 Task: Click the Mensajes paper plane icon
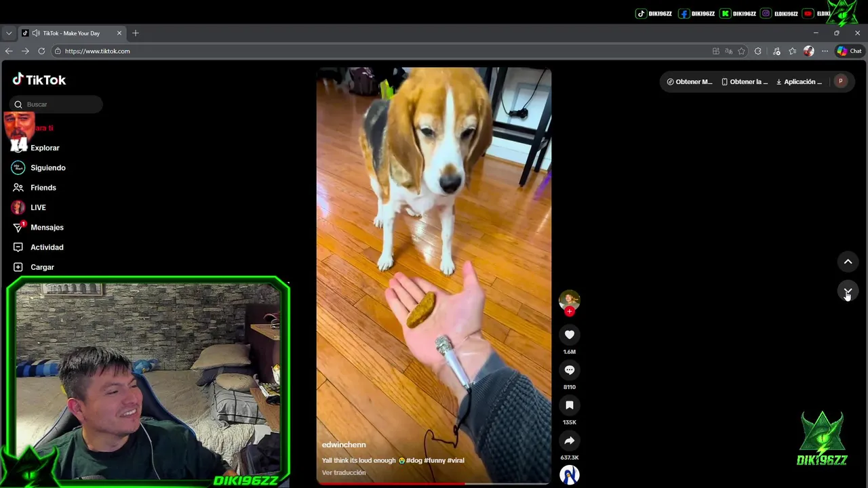tap(18, 227)
